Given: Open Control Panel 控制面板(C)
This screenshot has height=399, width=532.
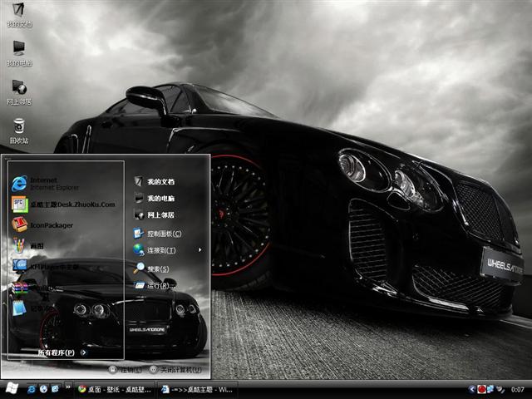Looking at the screenshot, I should [157, 234].
